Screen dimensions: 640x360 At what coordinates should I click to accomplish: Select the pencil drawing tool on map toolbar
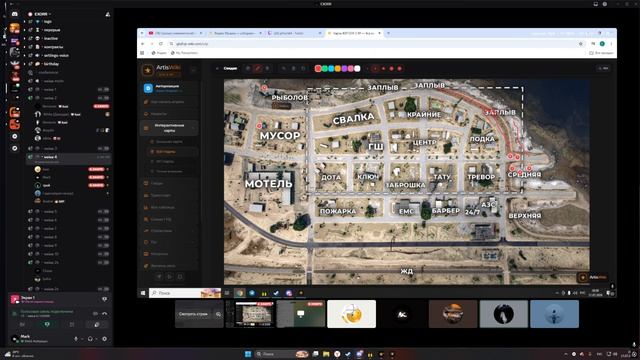point(258,69)
